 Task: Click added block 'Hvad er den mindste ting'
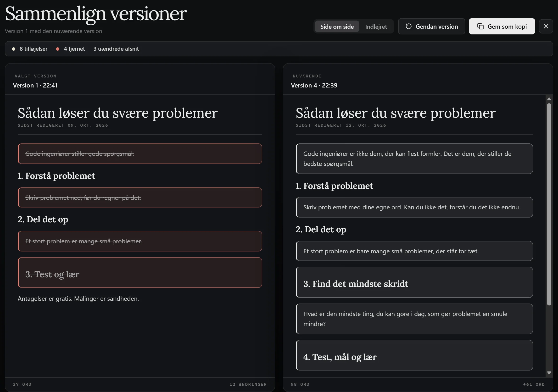click(x=414, y=319)
